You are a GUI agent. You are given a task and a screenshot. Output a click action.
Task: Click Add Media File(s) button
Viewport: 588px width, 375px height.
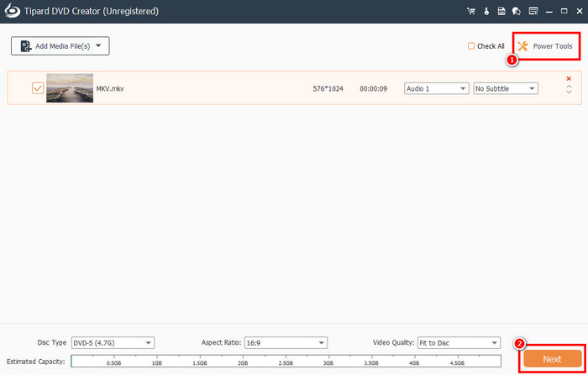(x=60, y=45)
